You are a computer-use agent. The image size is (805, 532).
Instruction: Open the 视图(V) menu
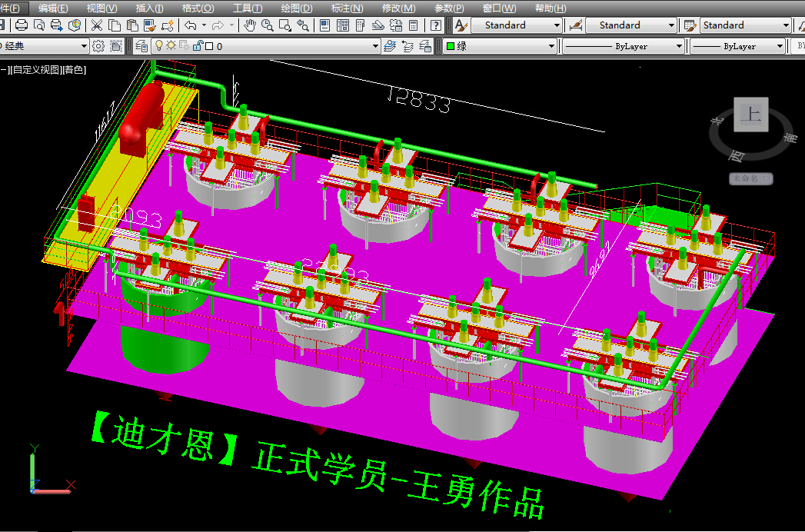(x=101, y=8)
